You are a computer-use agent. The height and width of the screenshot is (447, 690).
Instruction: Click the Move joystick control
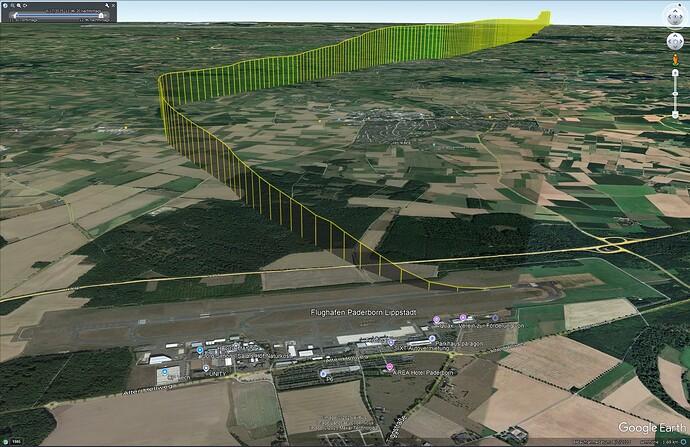[675, 43]
